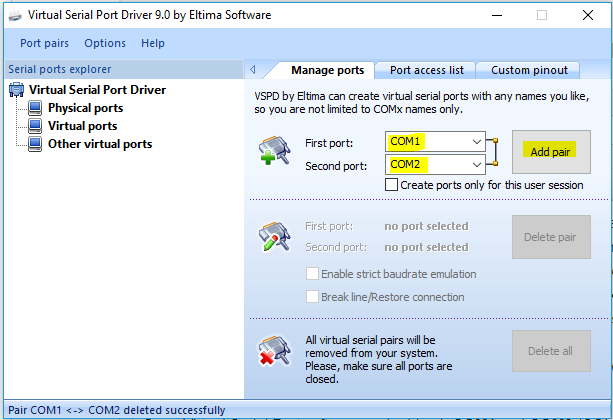Click the Other virtual ports computer icon
Screen dimensions: 613x420
pos(35,144)
